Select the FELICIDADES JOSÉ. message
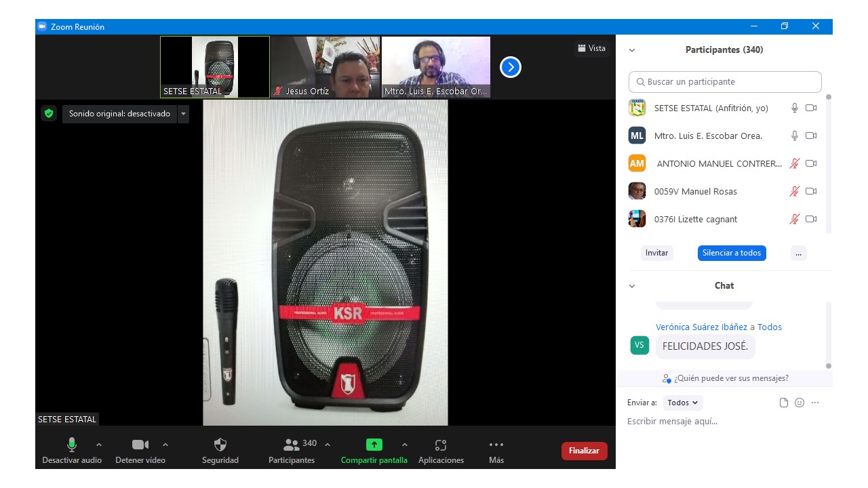Screen dimensions: 868x488 (705, 346)
